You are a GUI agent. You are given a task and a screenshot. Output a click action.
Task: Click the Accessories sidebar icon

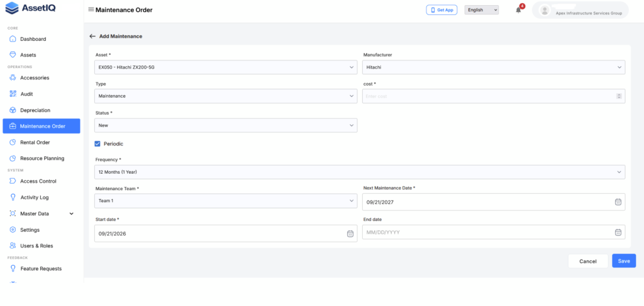click(x=13, y=77)
